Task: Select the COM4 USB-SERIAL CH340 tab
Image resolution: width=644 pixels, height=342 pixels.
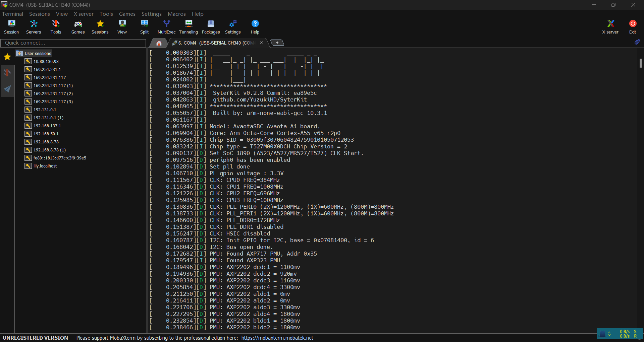Action: click(216, 43)
